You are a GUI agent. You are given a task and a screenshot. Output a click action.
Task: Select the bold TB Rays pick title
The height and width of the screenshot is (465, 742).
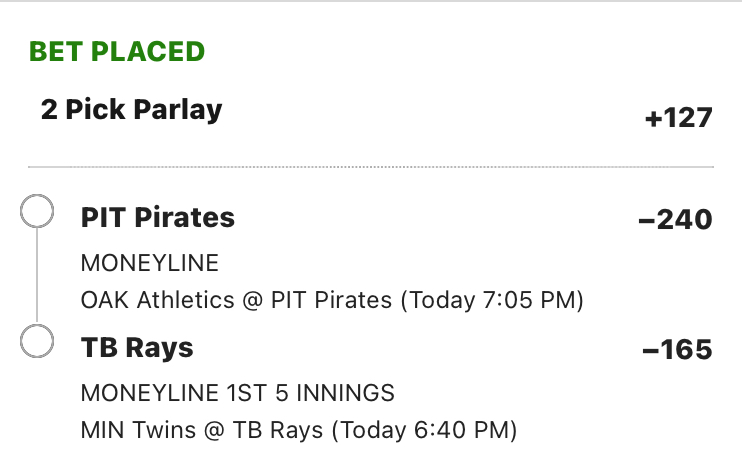point(137,347)
